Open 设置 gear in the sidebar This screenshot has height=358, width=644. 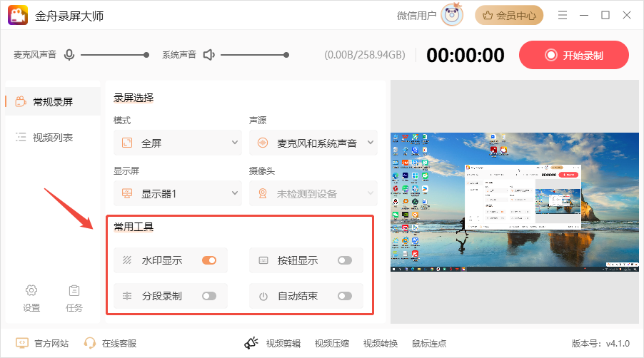(31, 298)
